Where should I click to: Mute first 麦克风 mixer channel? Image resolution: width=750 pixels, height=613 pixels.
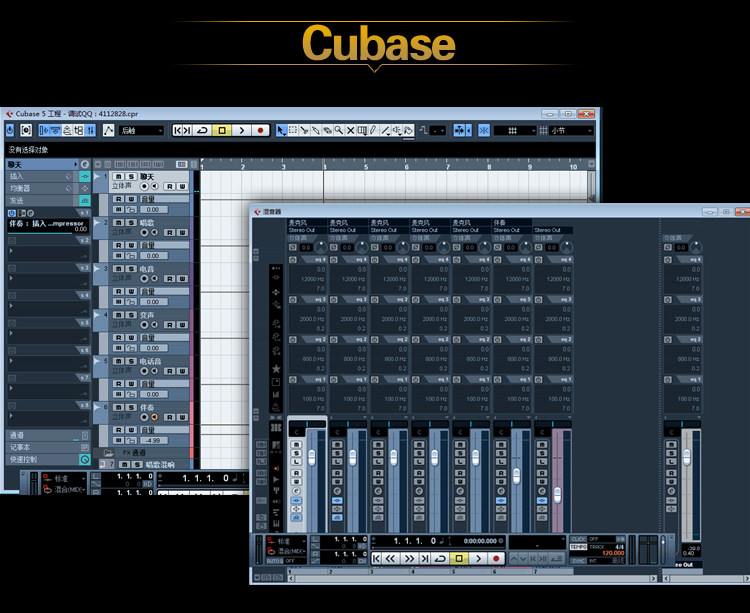[297, 445]
